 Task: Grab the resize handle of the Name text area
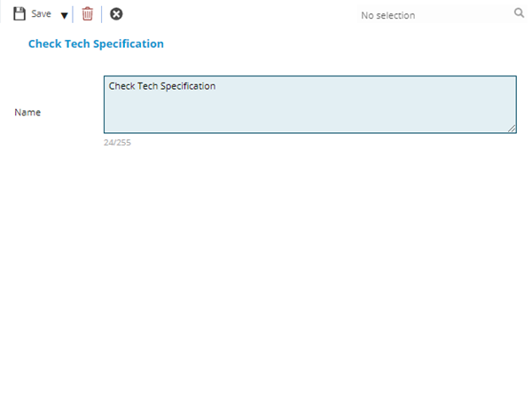click(x=512, y=129)
